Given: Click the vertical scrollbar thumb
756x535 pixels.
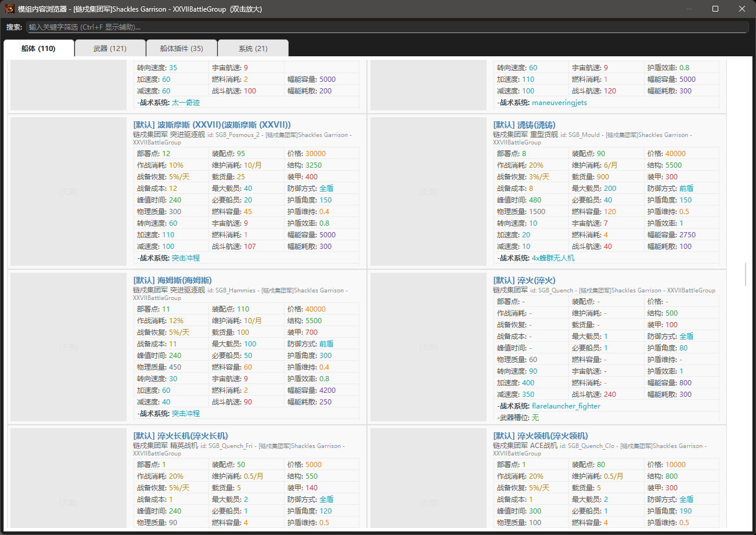Looking at the screenshot, I should (x=746, y=274).
